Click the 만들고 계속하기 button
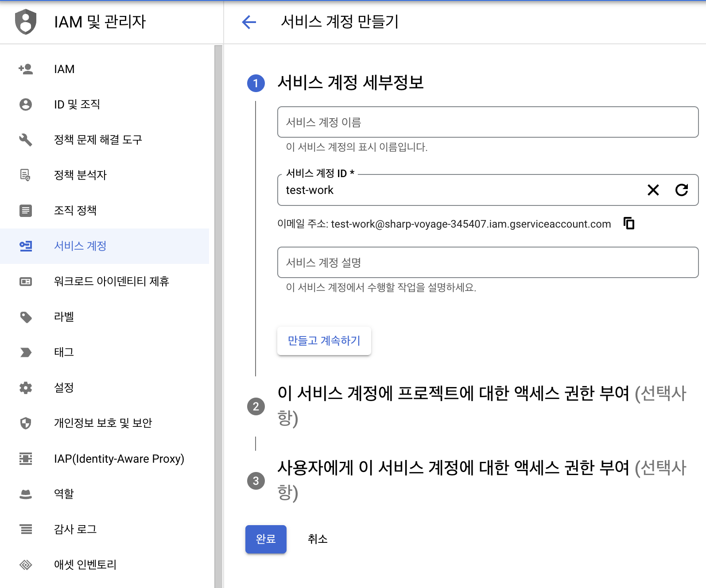This screenshot has height=588, width=706. coord(324,341)
